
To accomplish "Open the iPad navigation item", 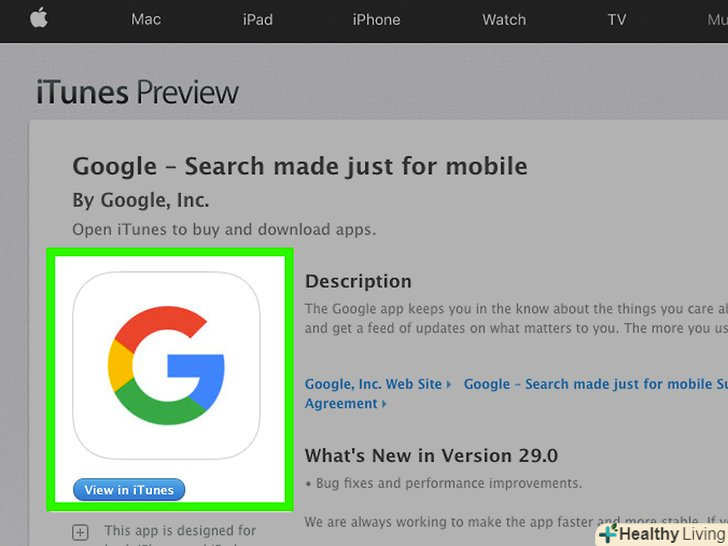I will point(258,20).
